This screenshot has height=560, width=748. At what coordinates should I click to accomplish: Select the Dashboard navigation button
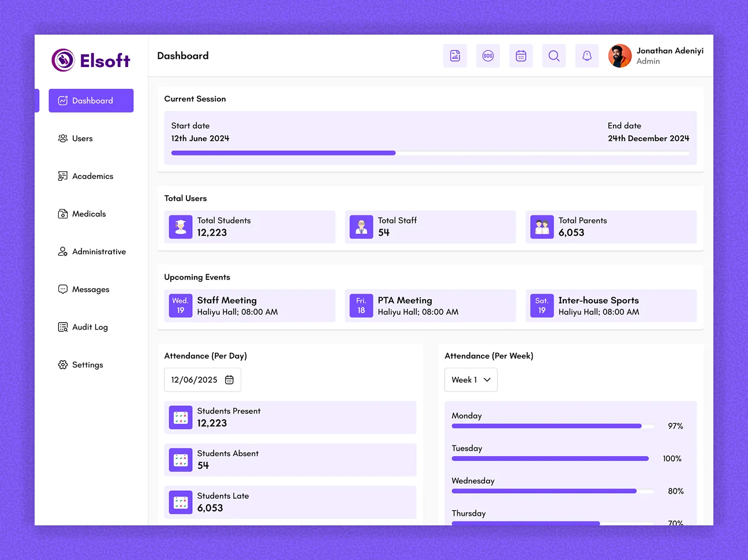(91, 100)
